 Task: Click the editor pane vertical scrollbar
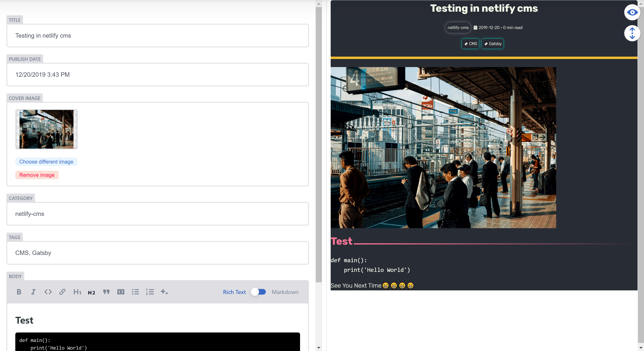[x=319, y=145]
